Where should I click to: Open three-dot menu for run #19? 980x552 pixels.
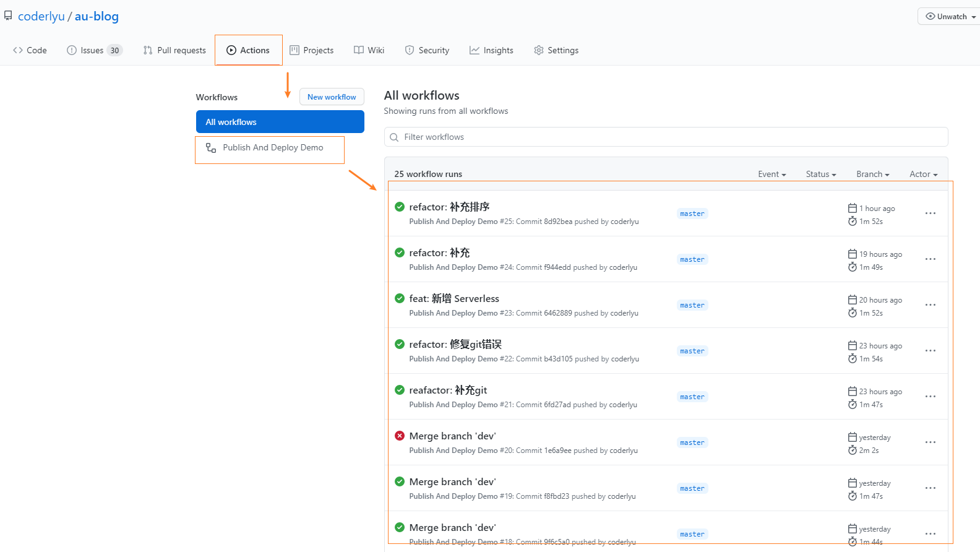click(931, 488)
